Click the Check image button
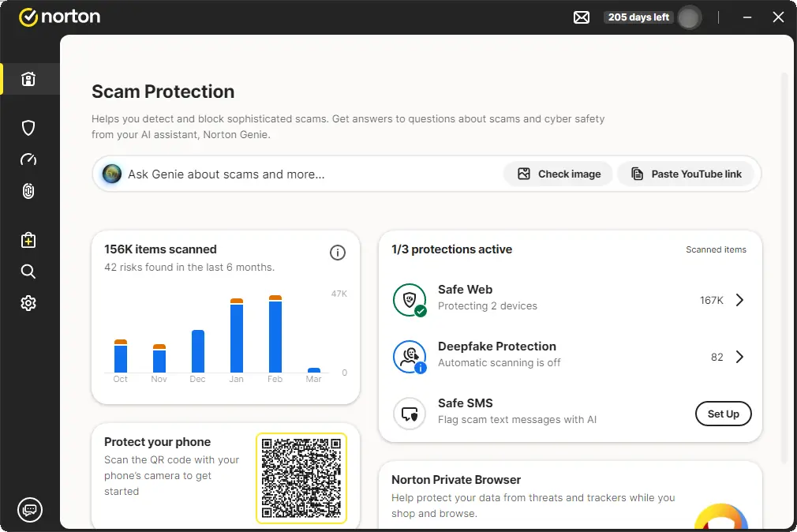This screenshot has height=532, width=797. coord(559,174)
